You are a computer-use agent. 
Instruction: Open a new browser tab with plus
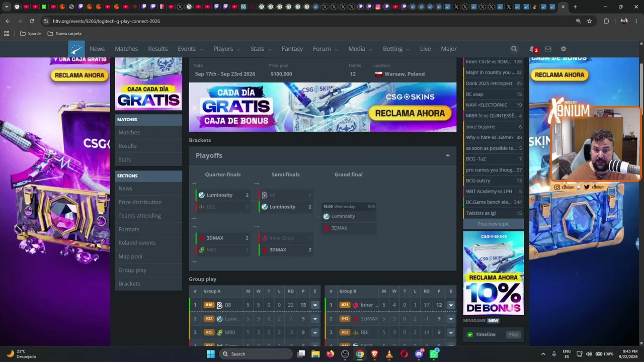[x=575, y=7]
